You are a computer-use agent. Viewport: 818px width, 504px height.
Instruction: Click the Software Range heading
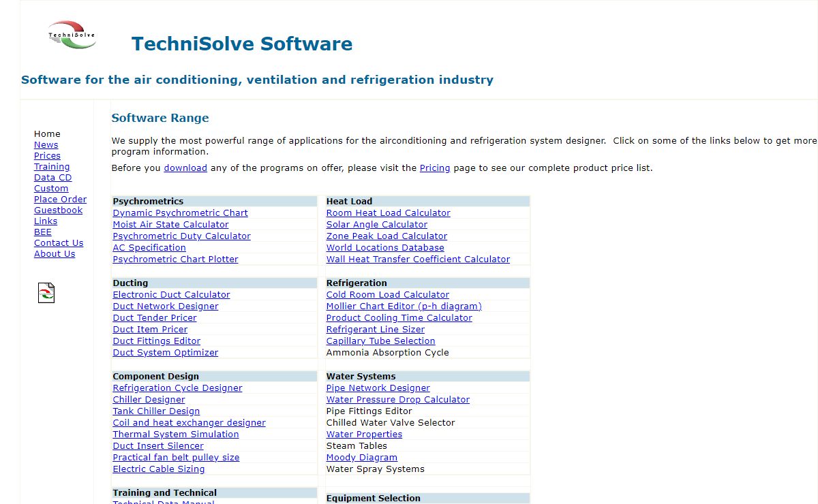[160, 118]
